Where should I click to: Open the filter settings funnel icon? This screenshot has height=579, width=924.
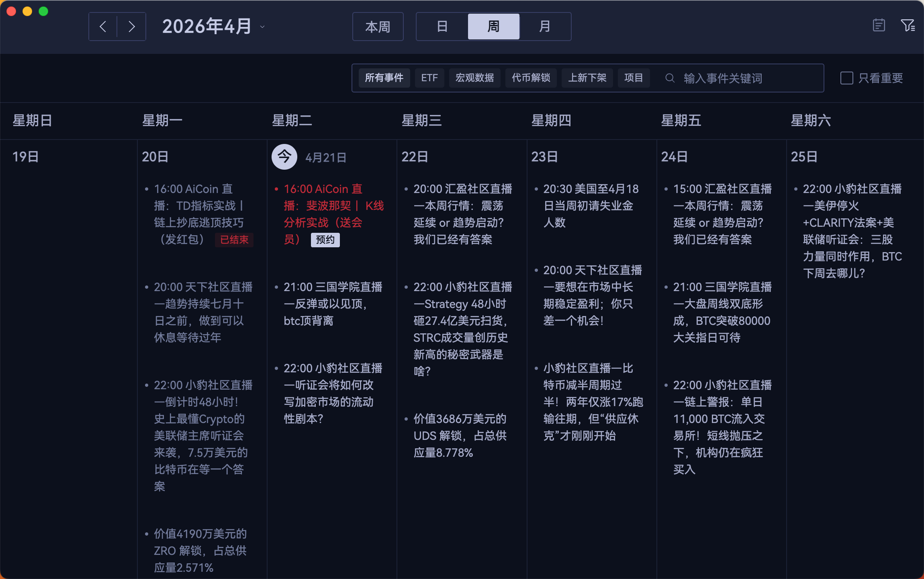908,26
